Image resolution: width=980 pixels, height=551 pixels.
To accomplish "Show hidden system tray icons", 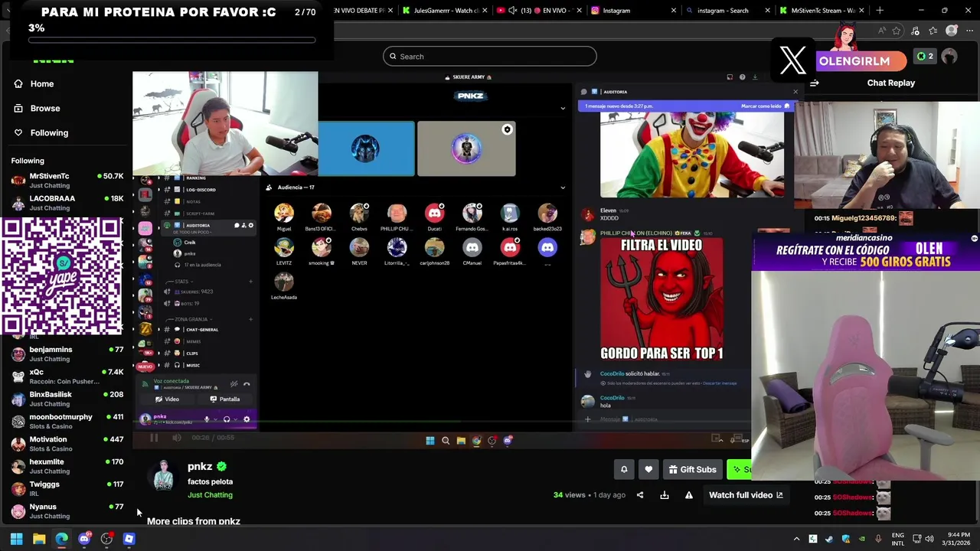I will click(796, 539).
